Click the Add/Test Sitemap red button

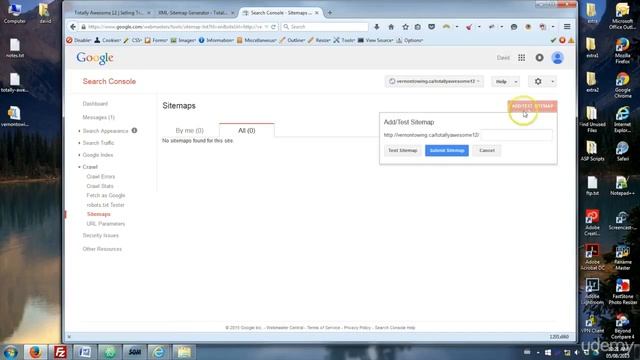point(532,106)
